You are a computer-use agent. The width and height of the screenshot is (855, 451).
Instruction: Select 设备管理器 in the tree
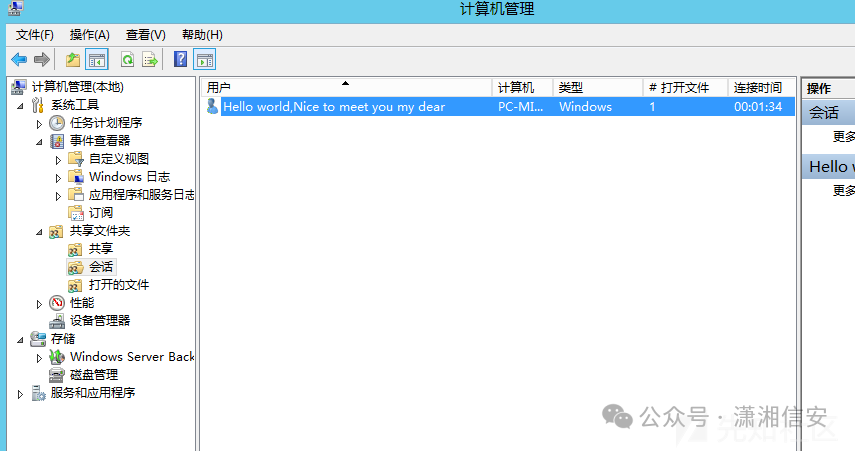(x=99, y=321)
